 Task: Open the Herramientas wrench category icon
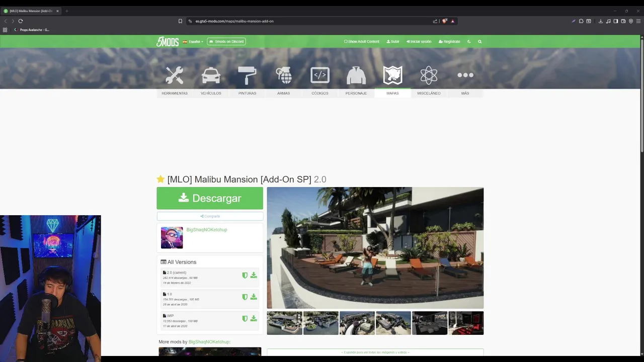[175, 75]
